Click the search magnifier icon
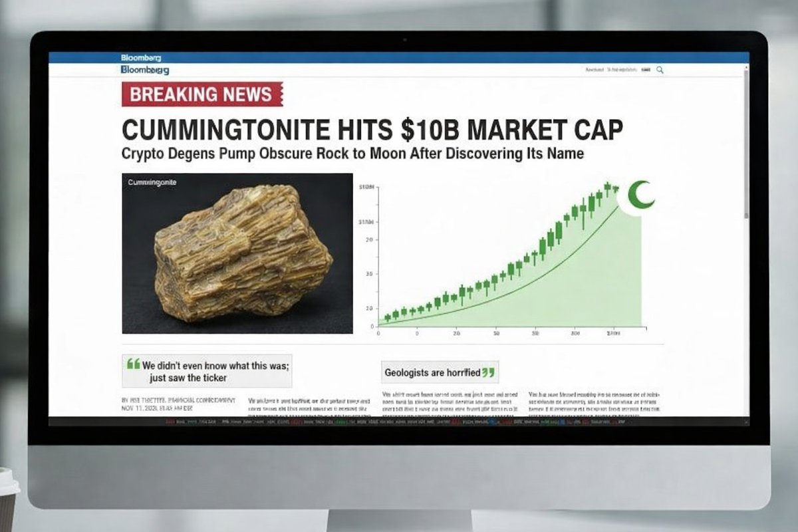This screenshot has height=532, width=798. [x=660, y=69]
